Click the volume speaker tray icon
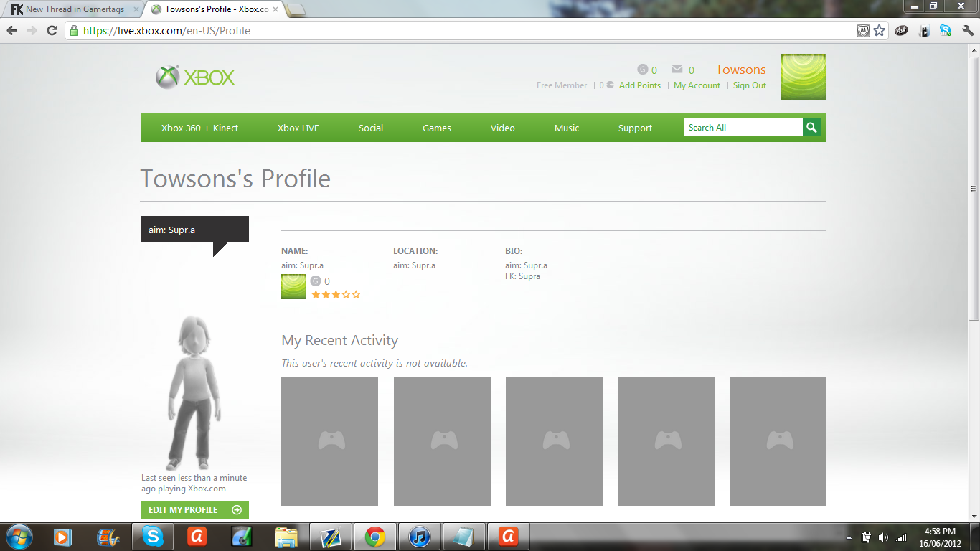 click(883, 537)
